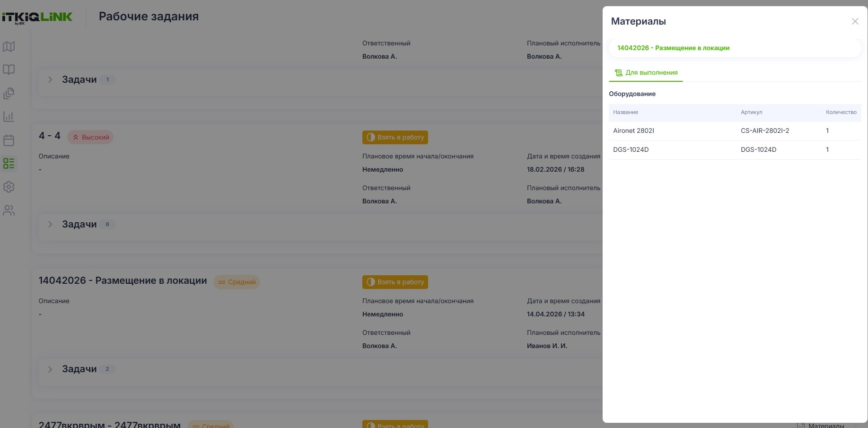The image size is (868, 428).
Task: Open the settings gear sidebar icon
Action: tap(9, 187)
